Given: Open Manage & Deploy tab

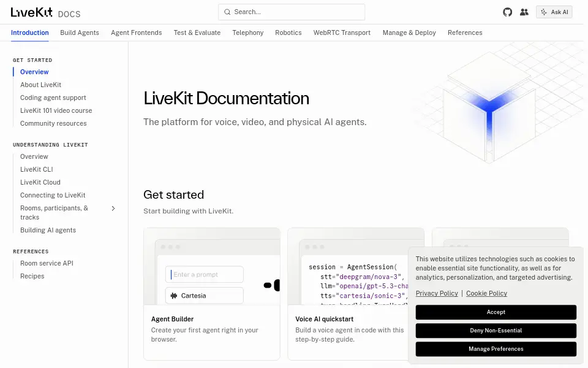Looking at the screenshot, I should coord(409,33).
